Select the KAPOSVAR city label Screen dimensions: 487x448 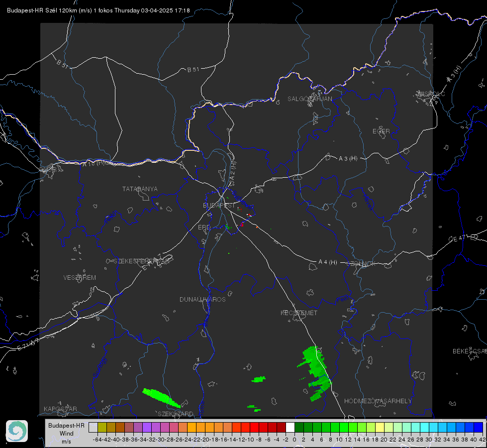click(x=60, y=409)
